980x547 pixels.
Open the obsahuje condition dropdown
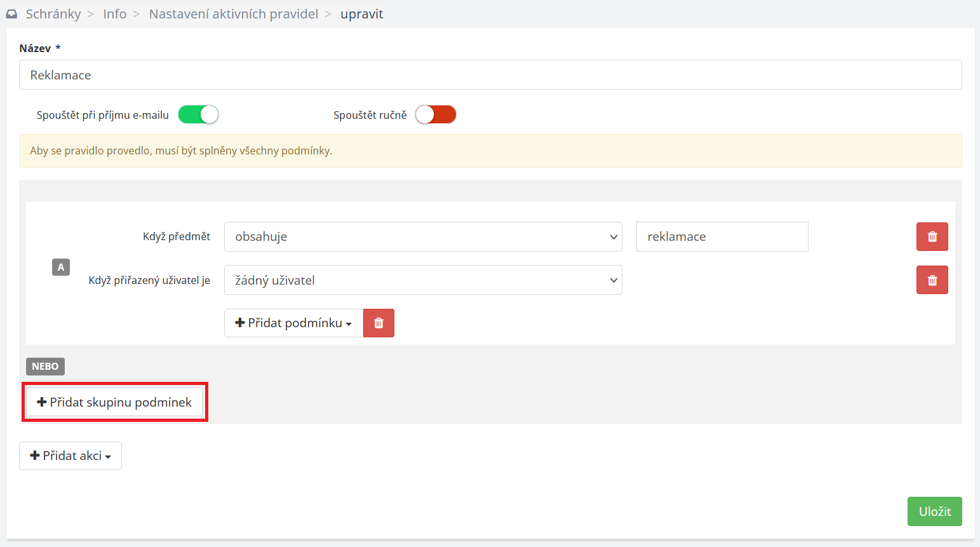423,237
